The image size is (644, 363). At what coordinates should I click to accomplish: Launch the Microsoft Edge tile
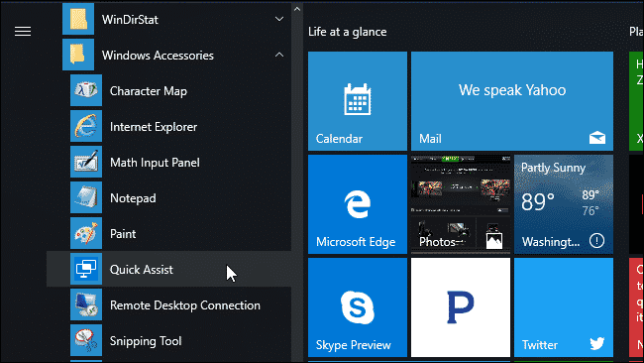(358, 204)
